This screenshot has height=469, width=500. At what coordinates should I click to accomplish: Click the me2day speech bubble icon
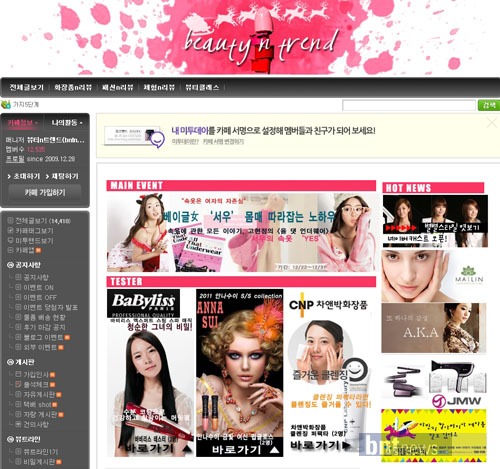pyautogui.click(x=157, y=139)
